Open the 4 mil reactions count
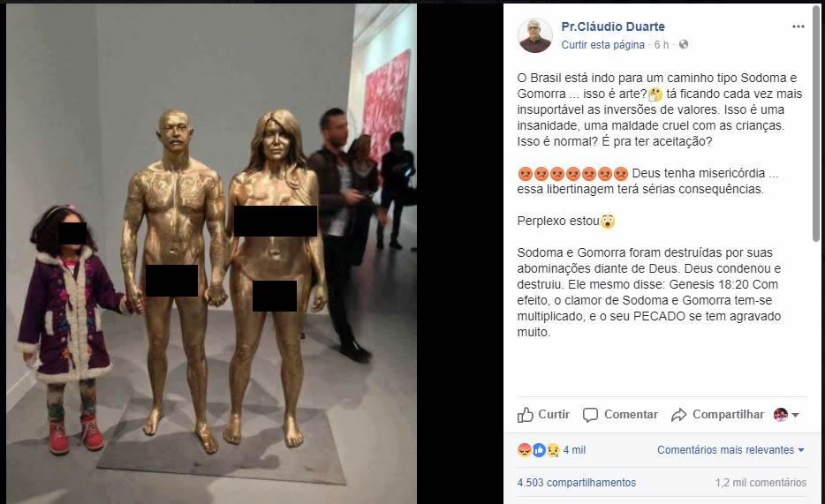The image size is (825, 504). point(574,450)
